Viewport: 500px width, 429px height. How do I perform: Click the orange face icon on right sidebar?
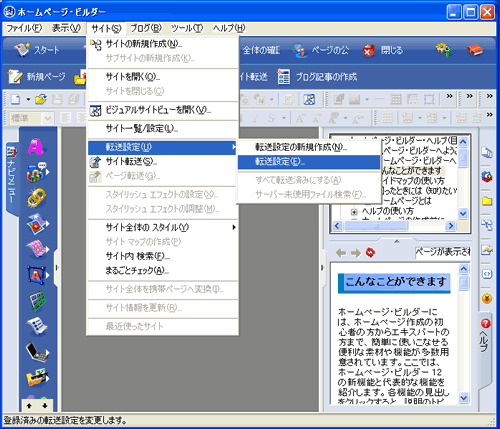(487, 298)
